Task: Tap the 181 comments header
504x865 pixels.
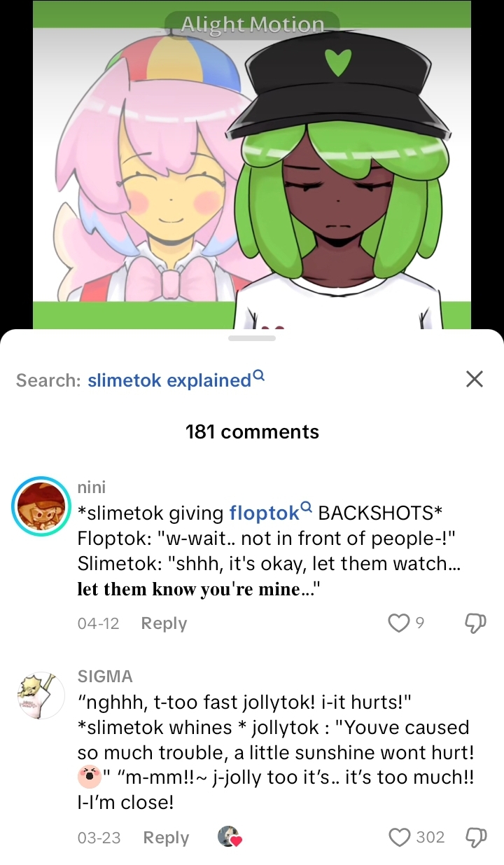Action: [x=252, y=431]
